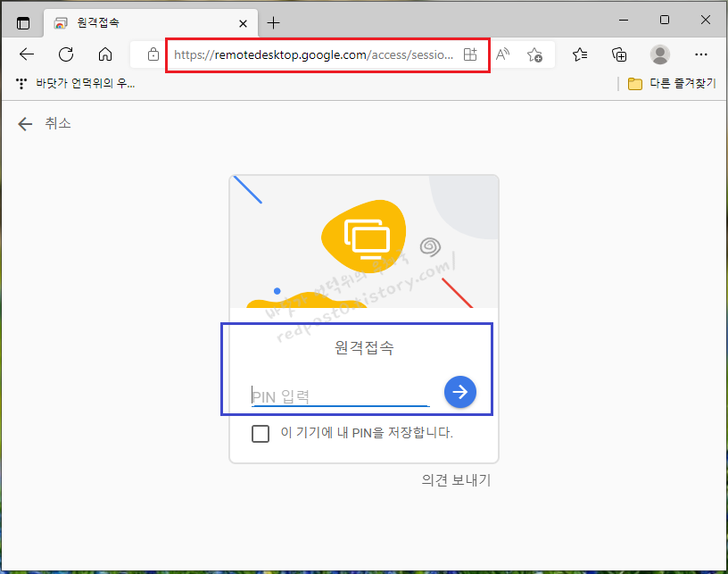Go to browser home page
The image size is (728, 574).
click(105, 54)
